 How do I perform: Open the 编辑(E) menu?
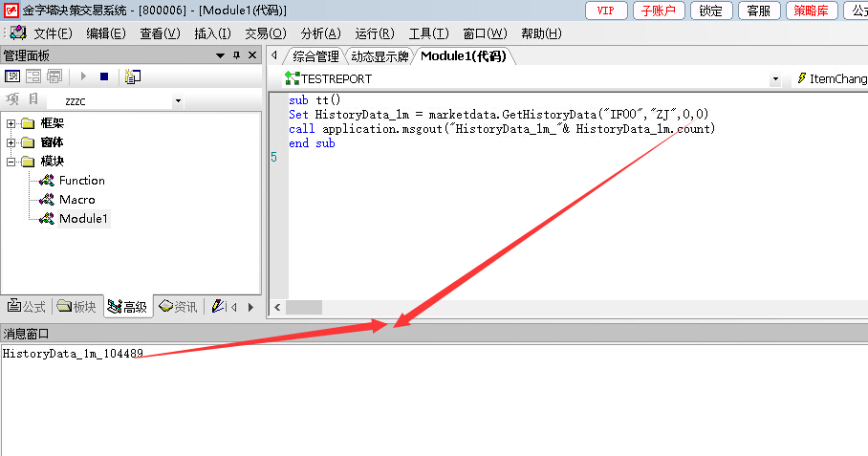click(x=106, y=33)
